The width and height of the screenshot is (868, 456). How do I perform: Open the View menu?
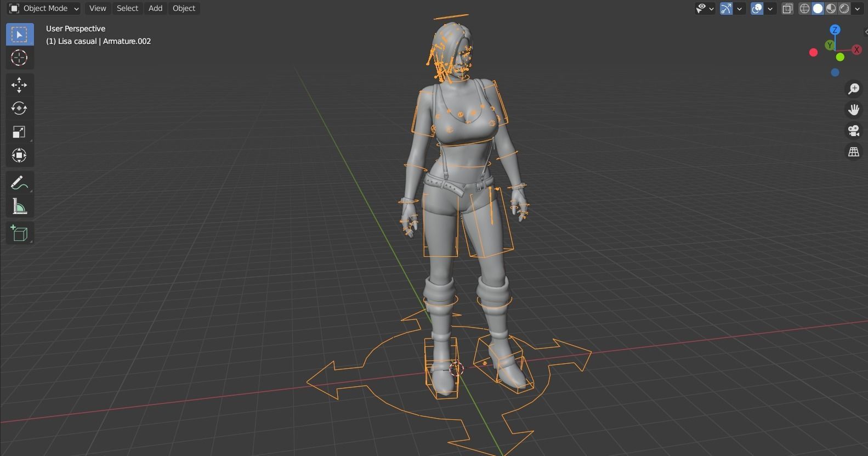(98, 8)
